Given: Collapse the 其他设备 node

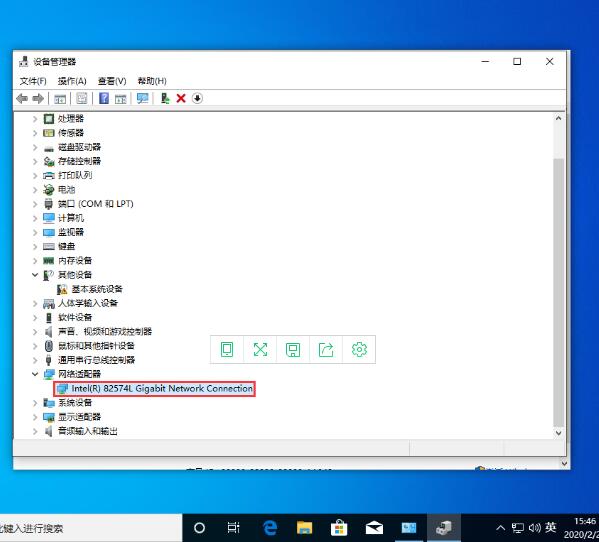Looking at the screenshot, I should point(35,275).
